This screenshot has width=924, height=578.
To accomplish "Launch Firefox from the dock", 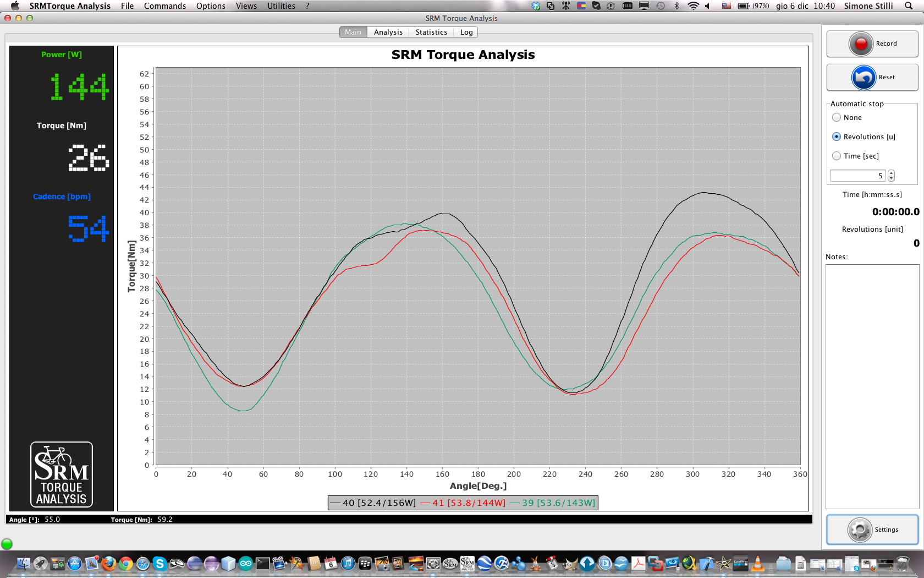I will point(108,563).
